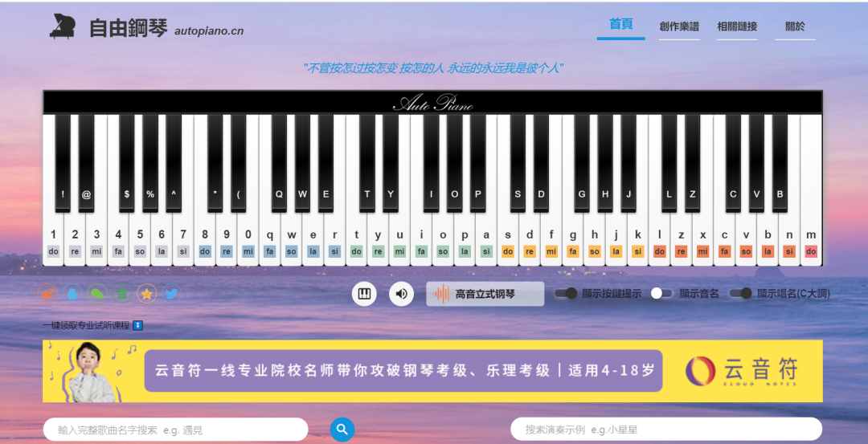Toggle 顯示音名 switch
This screenshot has width=868, height=444.
661,294
